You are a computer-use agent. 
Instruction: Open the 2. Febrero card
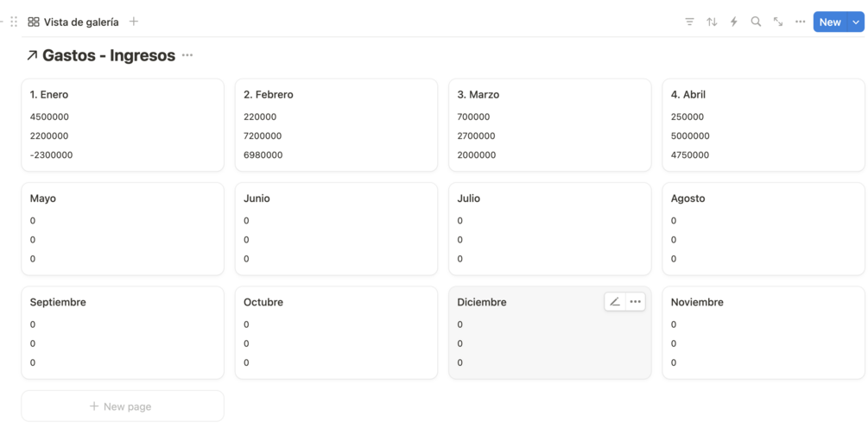(x=336, y=124)
